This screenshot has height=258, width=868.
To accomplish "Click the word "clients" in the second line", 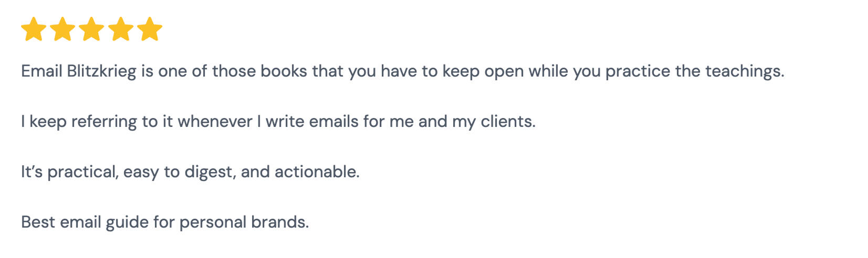I will (x=507, y=122).
